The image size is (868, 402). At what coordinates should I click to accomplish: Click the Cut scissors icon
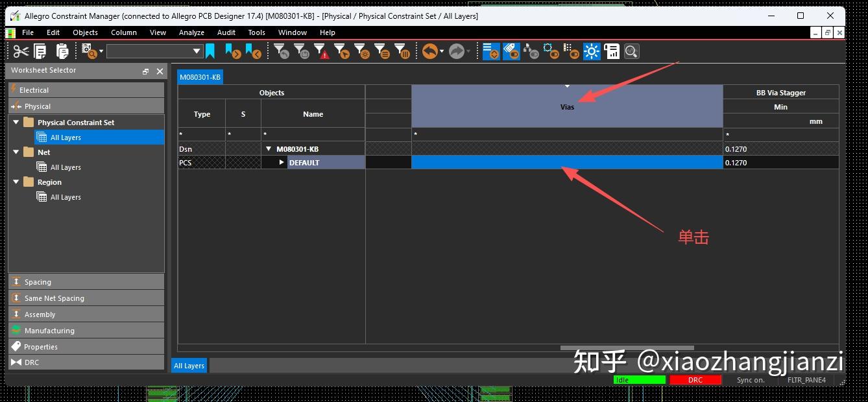click(x=21, y=51)
